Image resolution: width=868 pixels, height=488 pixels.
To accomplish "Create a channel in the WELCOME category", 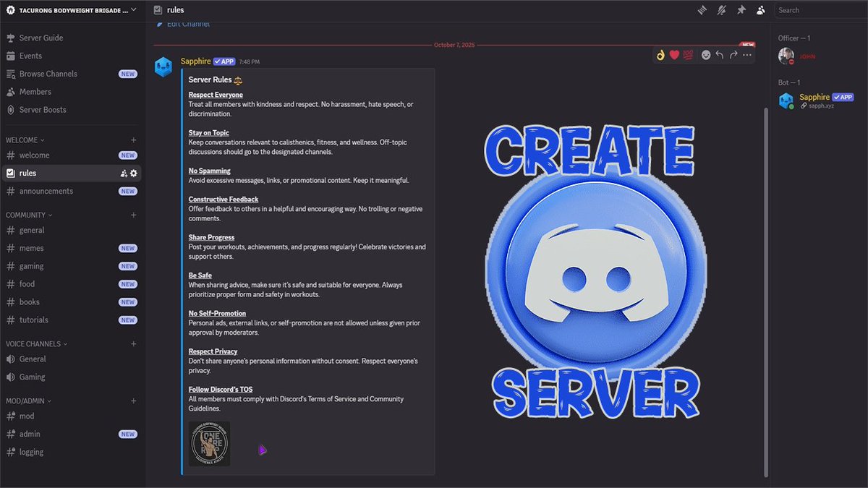I will [x=133, y=140].
